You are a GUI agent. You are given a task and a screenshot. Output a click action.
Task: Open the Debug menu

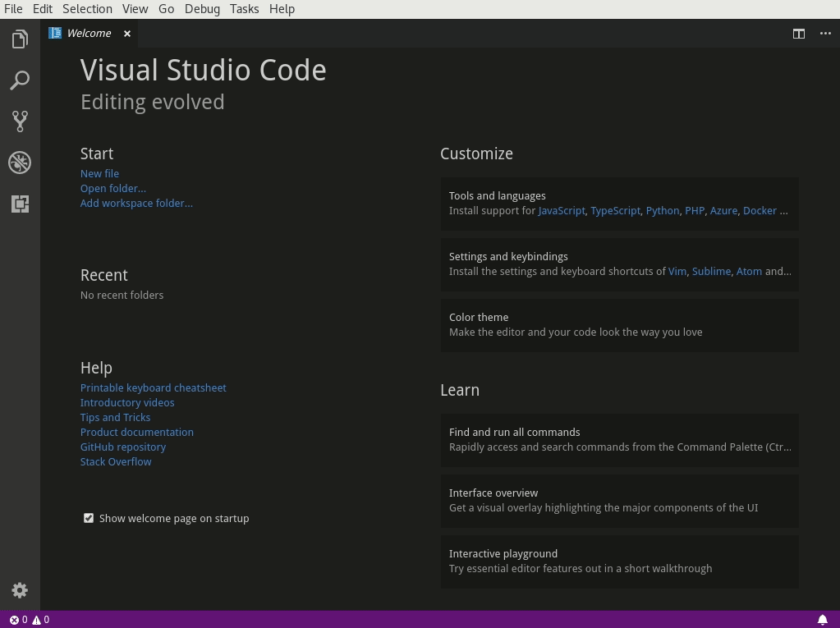[x=202, y=9]
